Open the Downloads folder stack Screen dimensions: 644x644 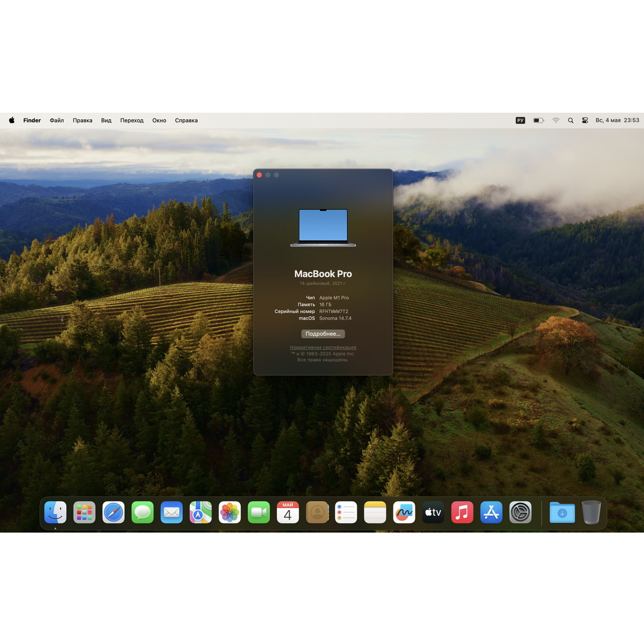pyautogui.click(x=562, y=512)
